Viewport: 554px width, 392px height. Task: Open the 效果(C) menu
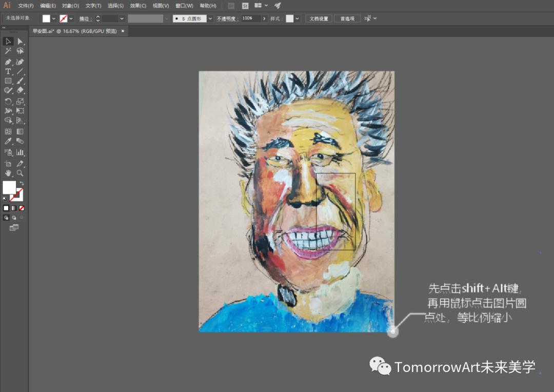click(138, 6)
